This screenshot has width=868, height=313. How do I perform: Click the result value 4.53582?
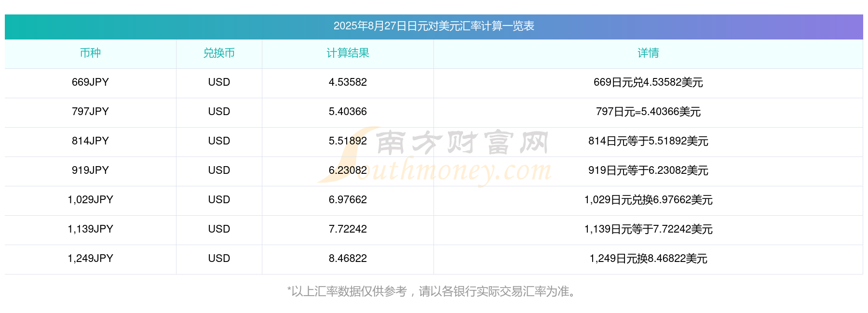click(348, 82)
